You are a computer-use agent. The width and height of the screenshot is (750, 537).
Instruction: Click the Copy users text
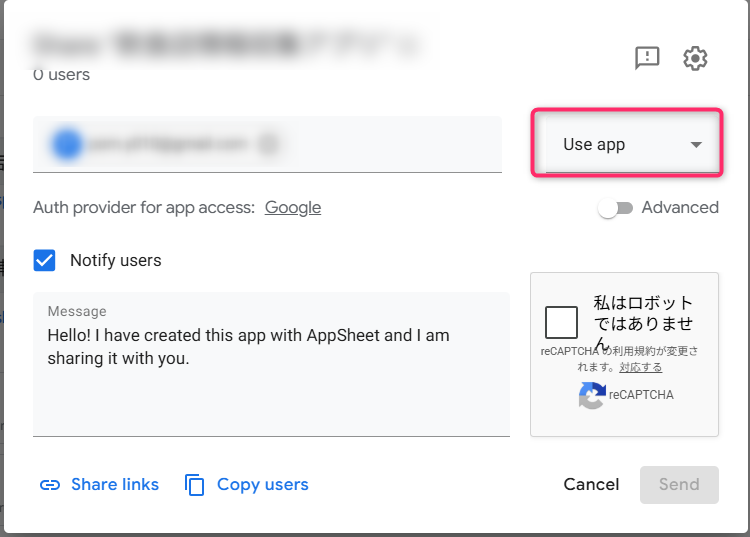pos(263,485)
